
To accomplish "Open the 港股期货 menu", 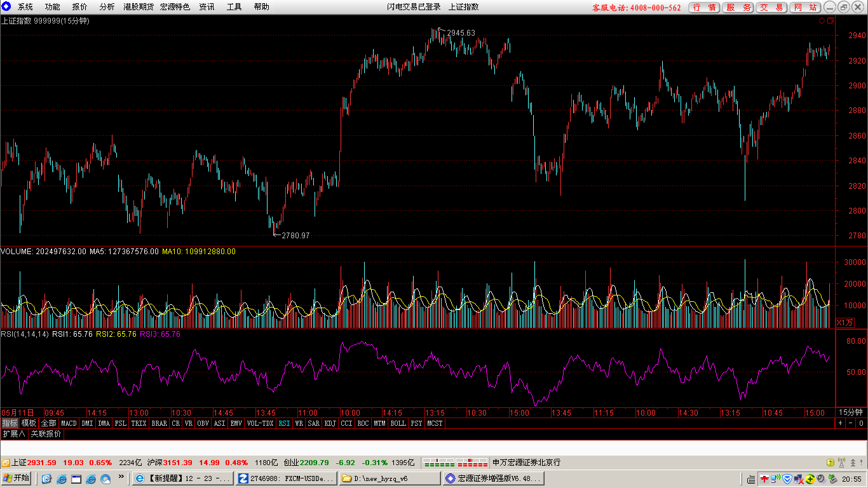I will (139, 7).
